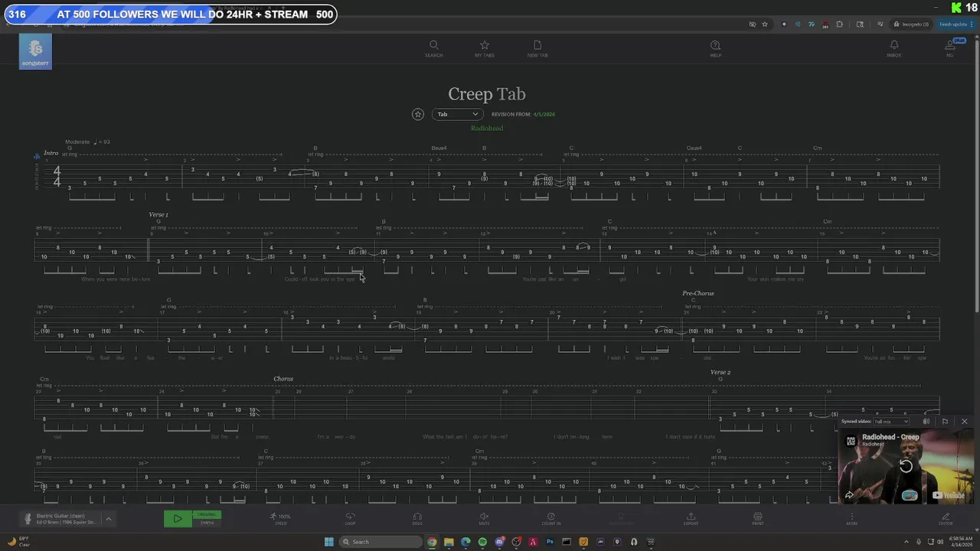The width and height of the screenshot is (980, 551).
Task: Open File Explorer from the taskbar
Action: (449, 542)
